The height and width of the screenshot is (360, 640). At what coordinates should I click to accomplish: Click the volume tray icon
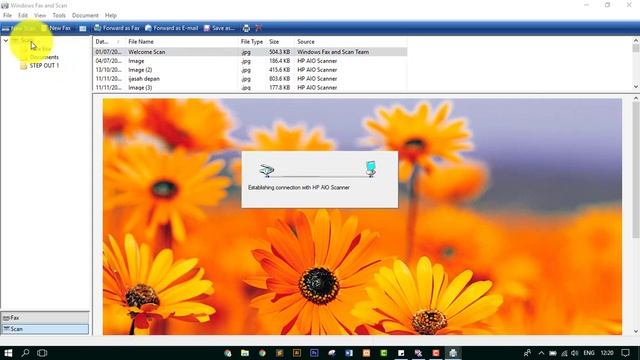click(575, 353)
